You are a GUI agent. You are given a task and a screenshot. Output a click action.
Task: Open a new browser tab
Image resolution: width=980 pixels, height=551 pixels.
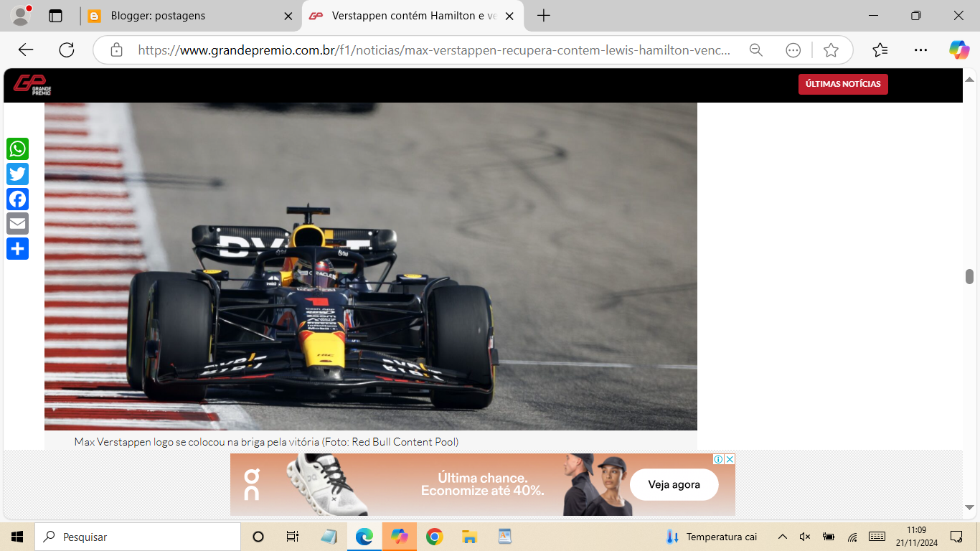click(544, 16)
